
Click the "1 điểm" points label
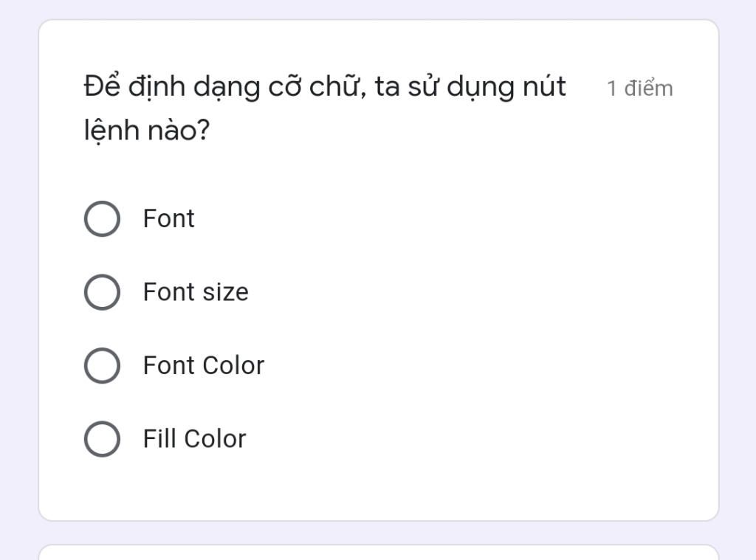[x=639, y=89]
